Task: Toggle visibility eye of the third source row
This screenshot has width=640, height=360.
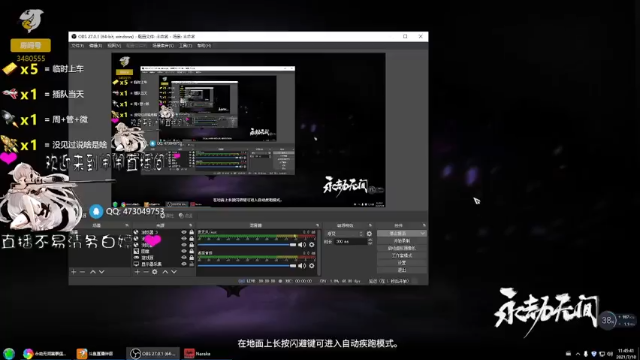Action: point(184,245)
